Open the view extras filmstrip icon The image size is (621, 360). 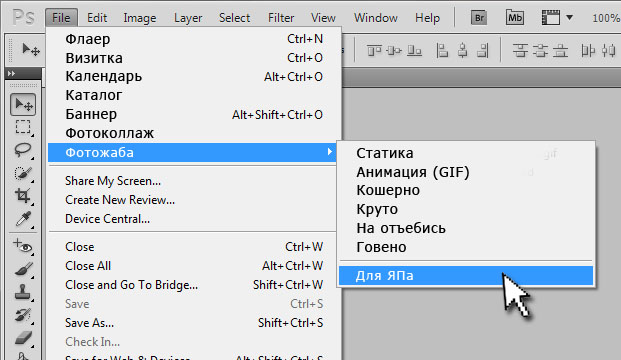click(x=551, y=18)
